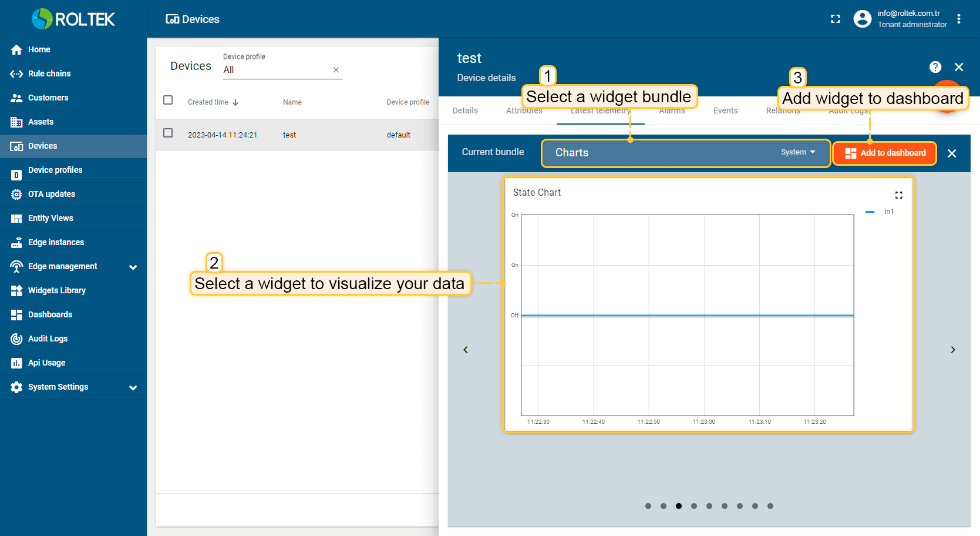Click Add to dashboard button
This screenshot has width=980, height=536.
pyautogui.click(x=884, y=153)
